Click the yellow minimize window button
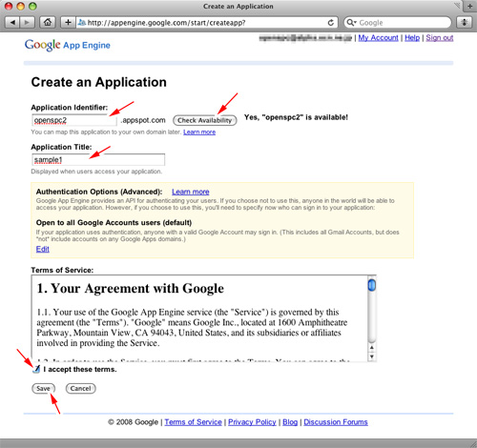Viewport: 477px width, 448px height. tap(21, 6)
